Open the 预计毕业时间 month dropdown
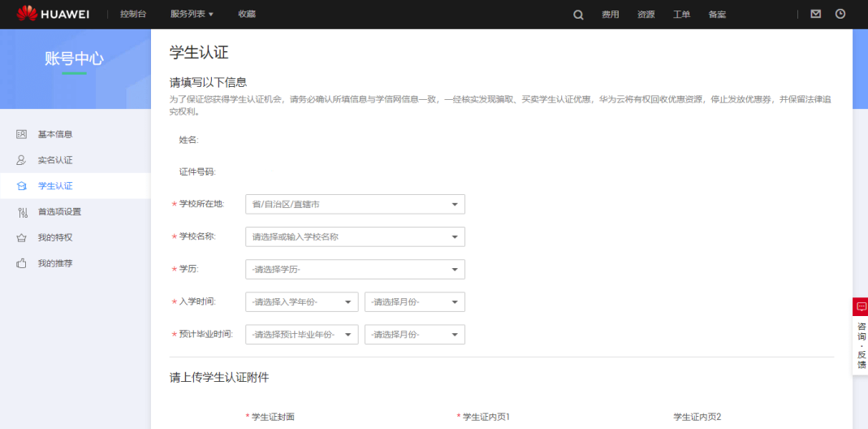The image size is (868, 429). coord(415,334)
